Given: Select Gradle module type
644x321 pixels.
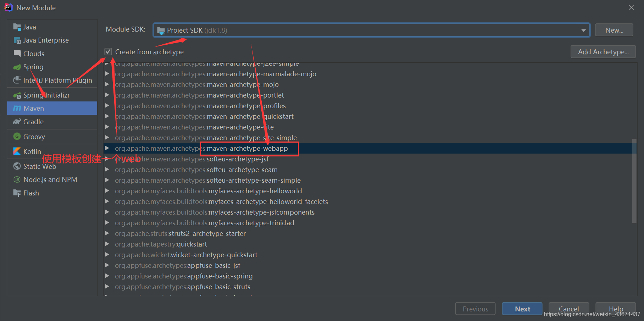Looking at the screenshot, I should [52, 122].
